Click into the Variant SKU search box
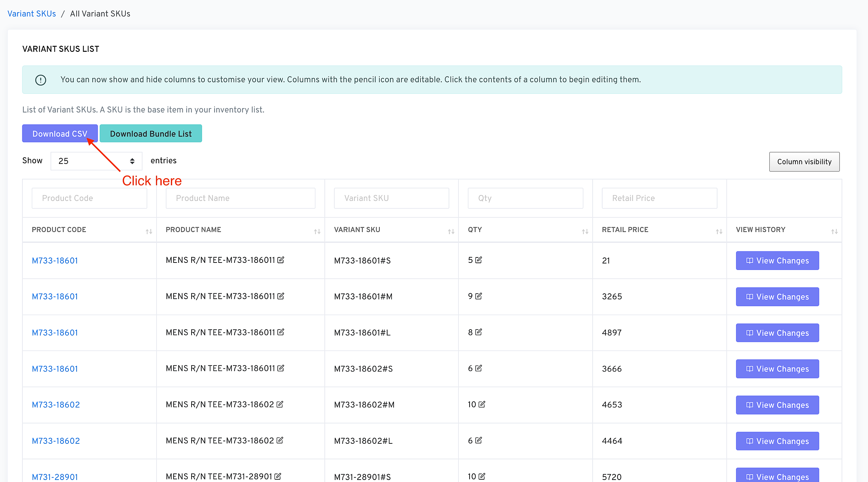 tap(391, 198)
